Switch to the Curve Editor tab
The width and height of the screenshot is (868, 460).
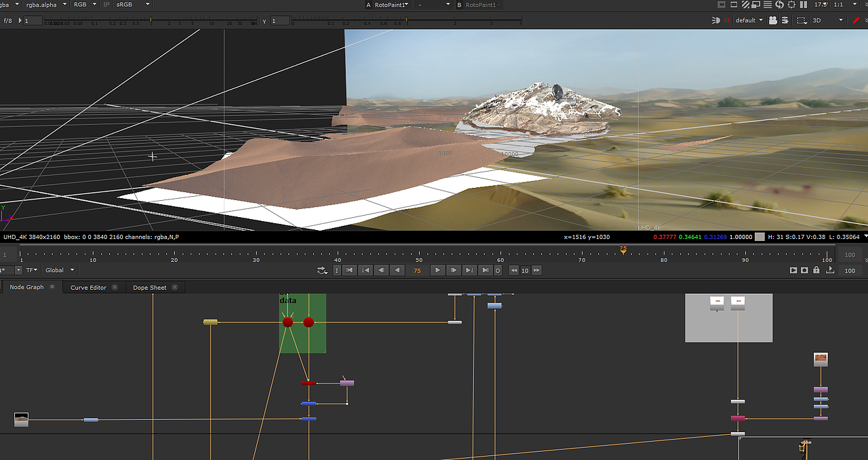[x=88, y=287]
